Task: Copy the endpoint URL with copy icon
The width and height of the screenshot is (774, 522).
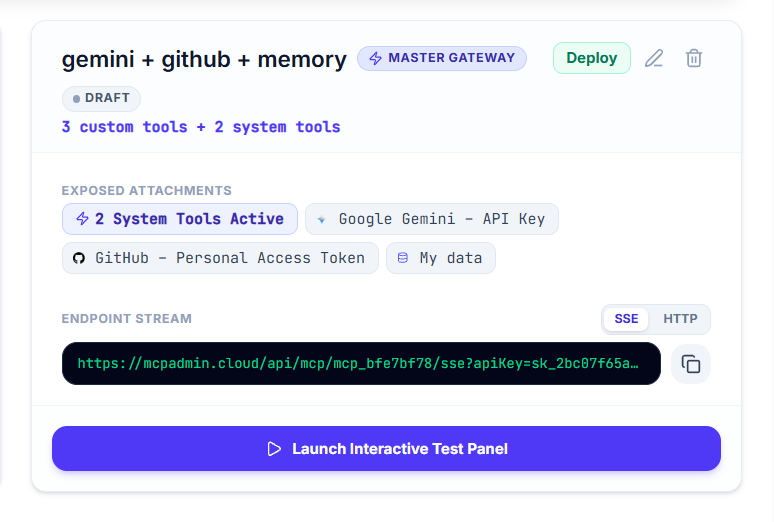Action: coord(691,364)
